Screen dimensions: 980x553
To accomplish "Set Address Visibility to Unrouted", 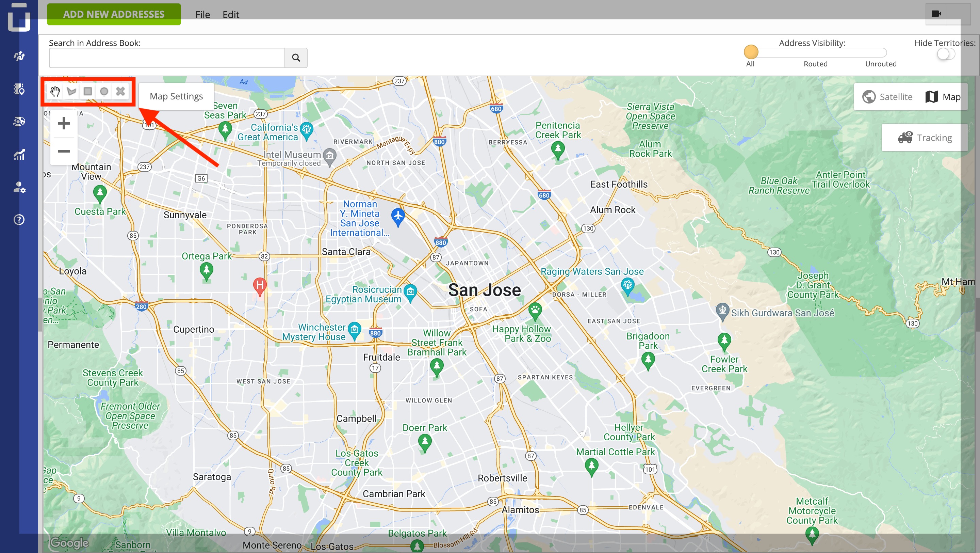I will point(881,64).
